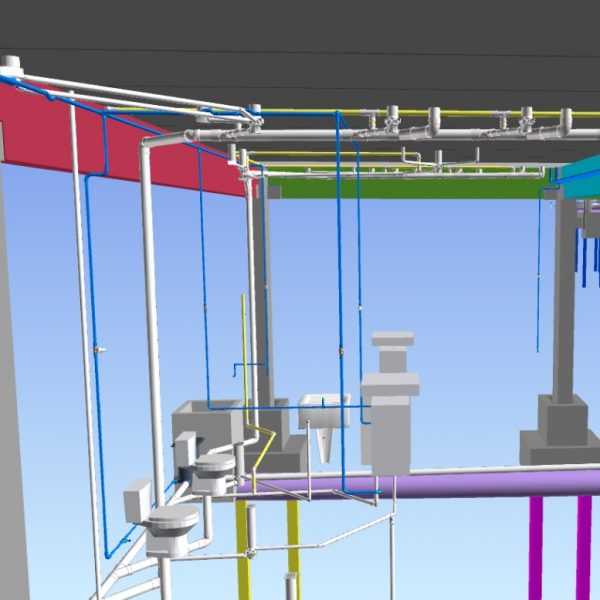600x600 pixels.
Task: Select the yellow horizontal pipe near ceiling
Action: (x=480, y=113)
